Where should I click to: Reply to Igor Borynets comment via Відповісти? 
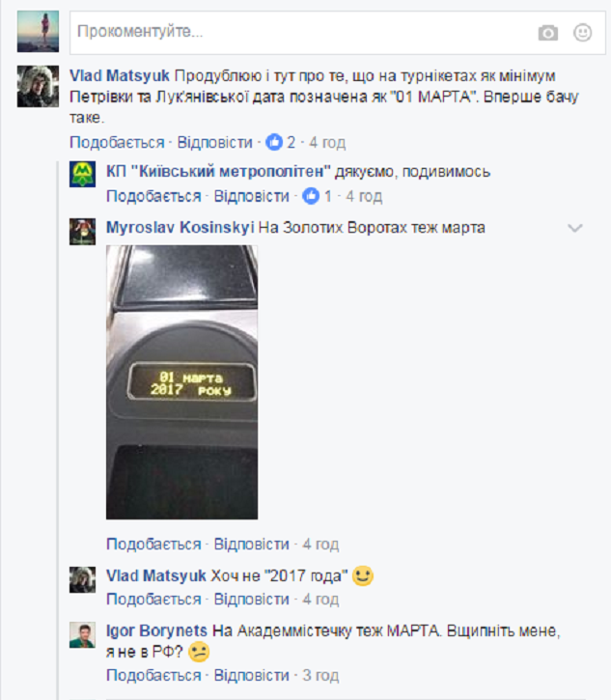251,676
